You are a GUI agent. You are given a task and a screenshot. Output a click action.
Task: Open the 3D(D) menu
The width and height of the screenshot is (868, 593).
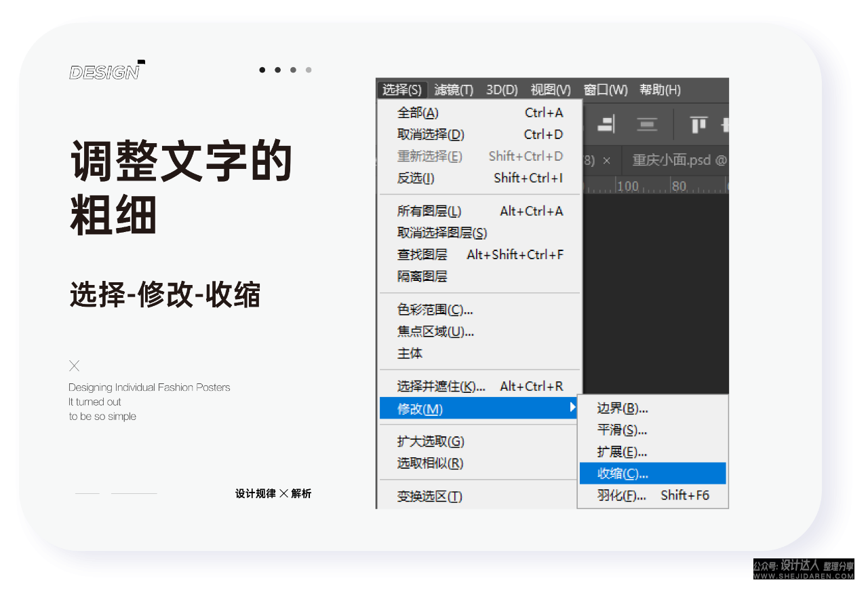point(502,90)
